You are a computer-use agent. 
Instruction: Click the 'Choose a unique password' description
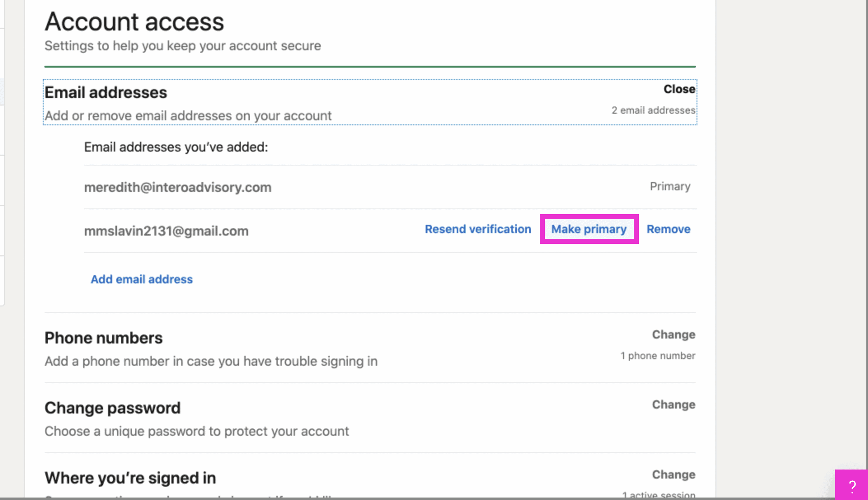click(197, 431)
